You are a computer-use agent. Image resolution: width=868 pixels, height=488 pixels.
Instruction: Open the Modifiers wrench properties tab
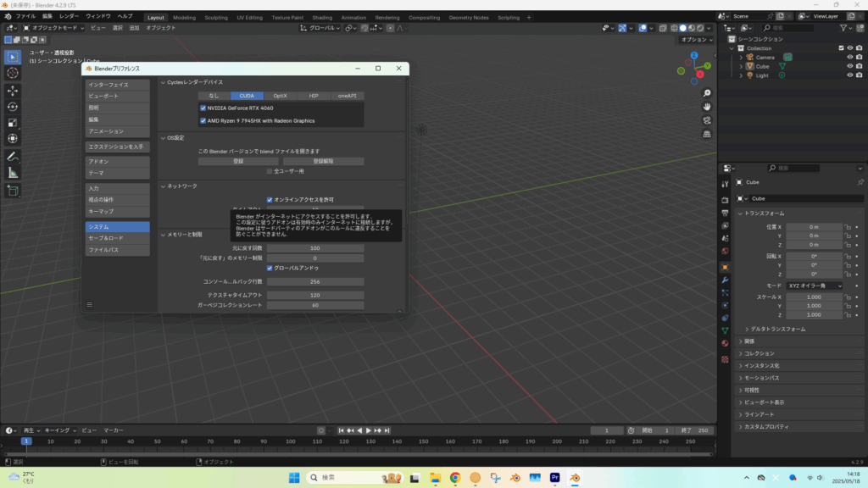[x=726, y=280]
